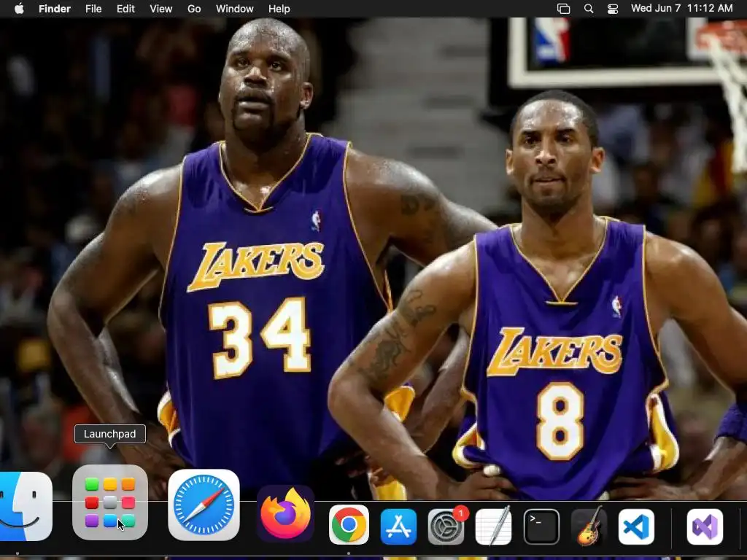Launch Safari browser from Dock
This screenshot has width=747, height=560.
pyautogui.click(x=204, y=505)
